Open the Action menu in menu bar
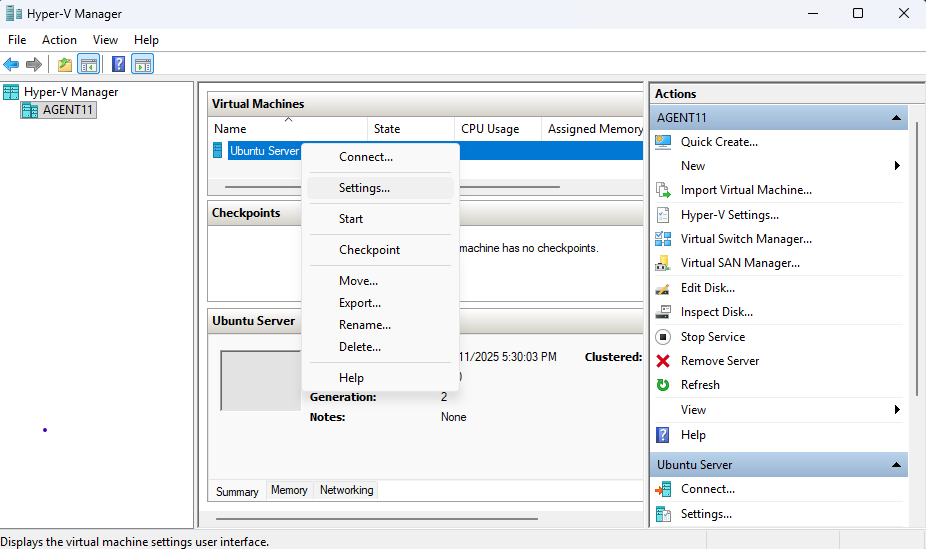 click(x=59, y=40)
